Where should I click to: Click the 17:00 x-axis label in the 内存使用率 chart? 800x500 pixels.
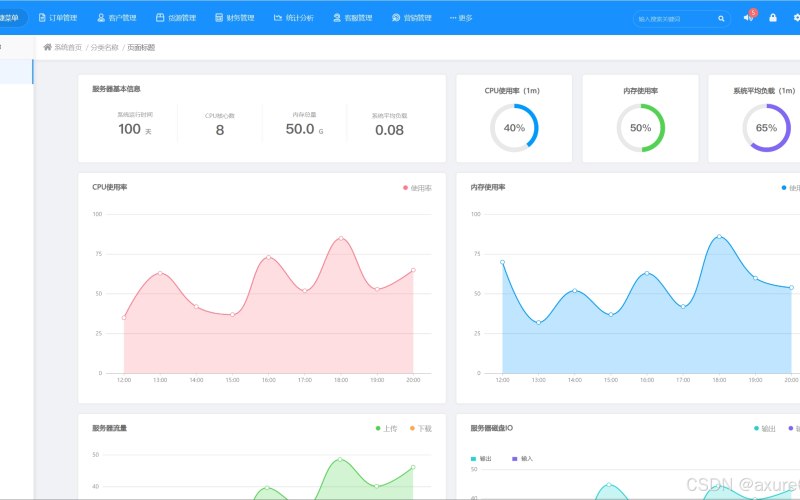point(683,380)
